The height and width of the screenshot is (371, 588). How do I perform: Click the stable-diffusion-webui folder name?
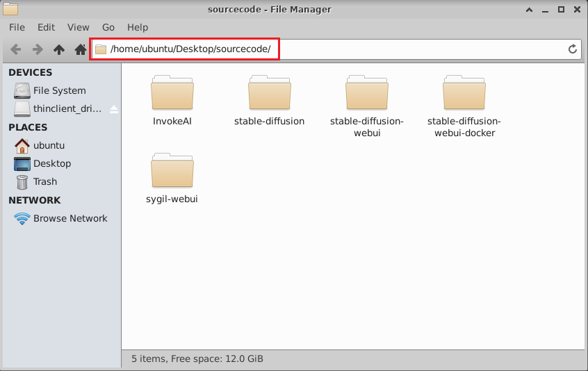coord(367,127)
